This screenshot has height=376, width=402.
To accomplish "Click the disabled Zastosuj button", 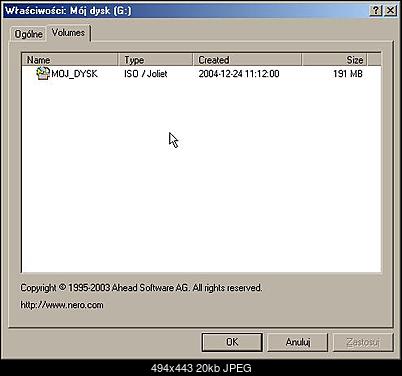I will [363, 342].
